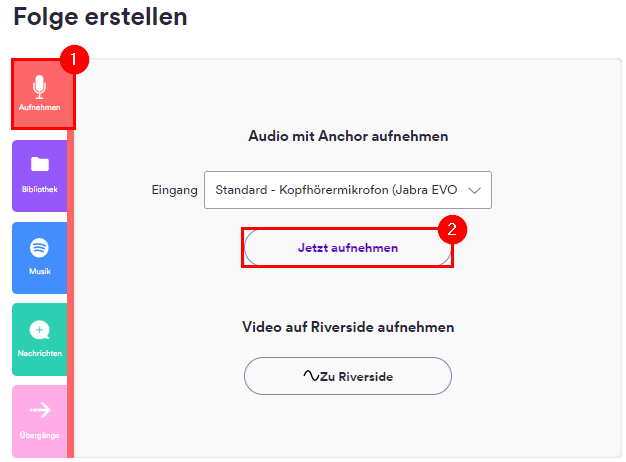Go to the Nachrichten tab label
The width and height of the screenshot is (626, 462).
pyautogui.click(x=39, y=353)
